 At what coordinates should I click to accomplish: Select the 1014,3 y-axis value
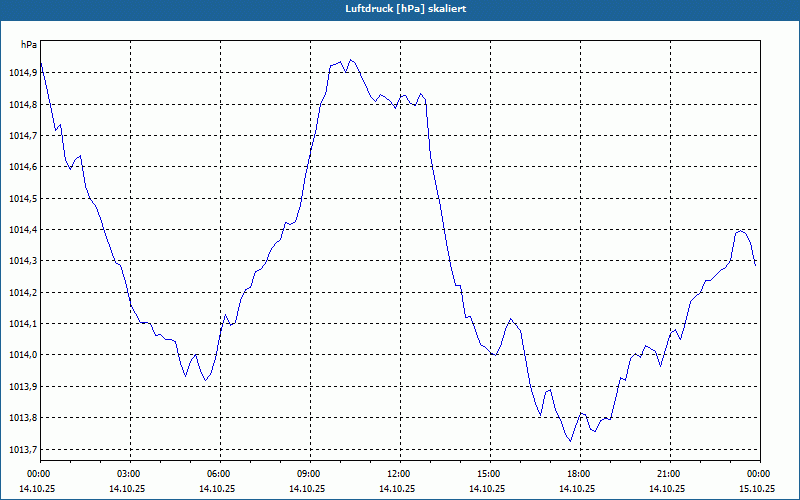pyautogui.click(x=23, y=261)
